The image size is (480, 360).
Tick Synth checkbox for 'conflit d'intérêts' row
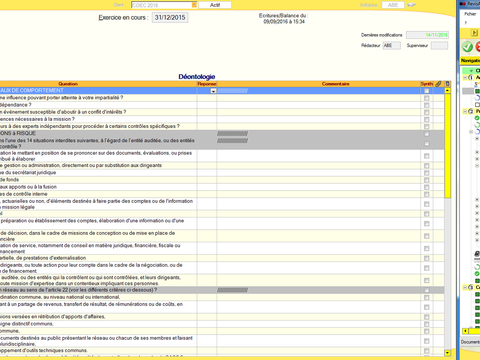[x=426, y=112]
